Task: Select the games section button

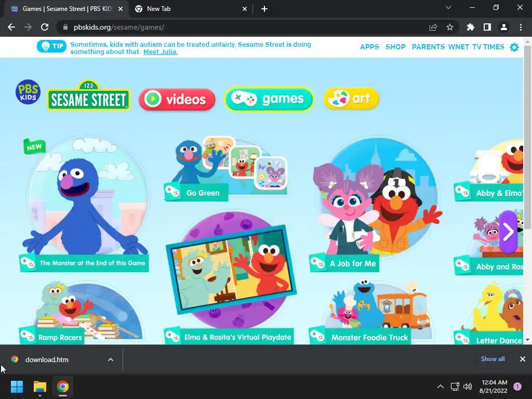Action: pyautogui.click(x=269, y=99)
